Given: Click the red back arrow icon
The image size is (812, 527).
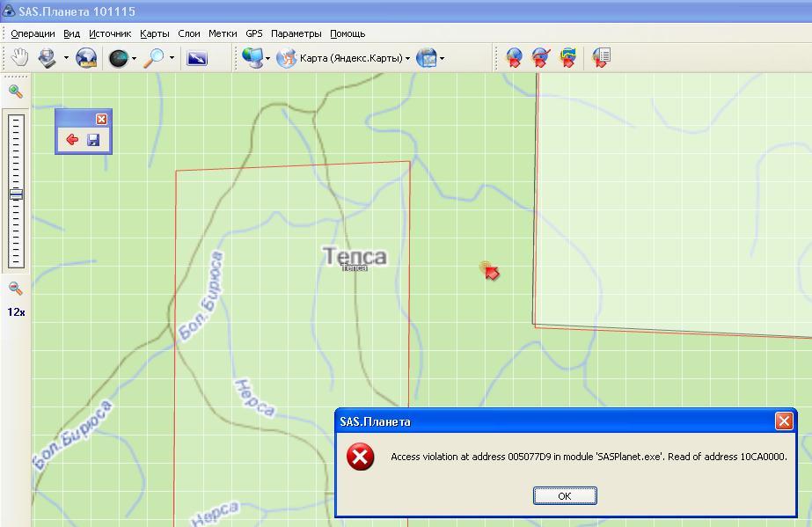Looking at the screenshot, I should point(72,140).
